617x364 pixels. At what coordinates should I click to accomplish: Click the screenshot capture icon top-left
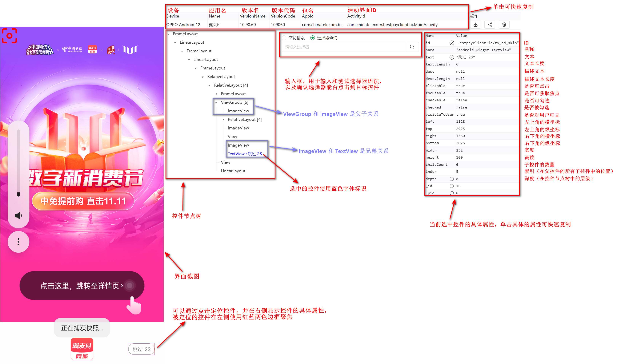pyautogui.click(x=9, y=36)
